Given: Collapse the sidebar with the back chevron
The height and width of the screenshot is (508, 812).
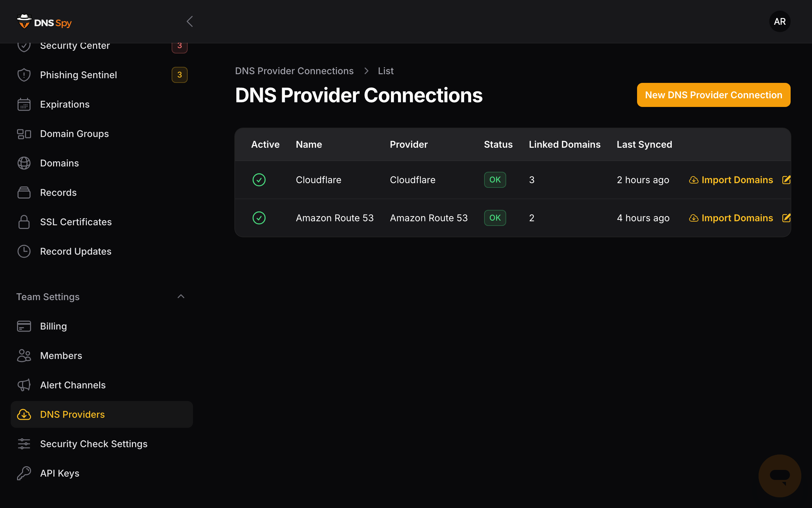Looking at the screenshot, I should [x=190, y=21].
